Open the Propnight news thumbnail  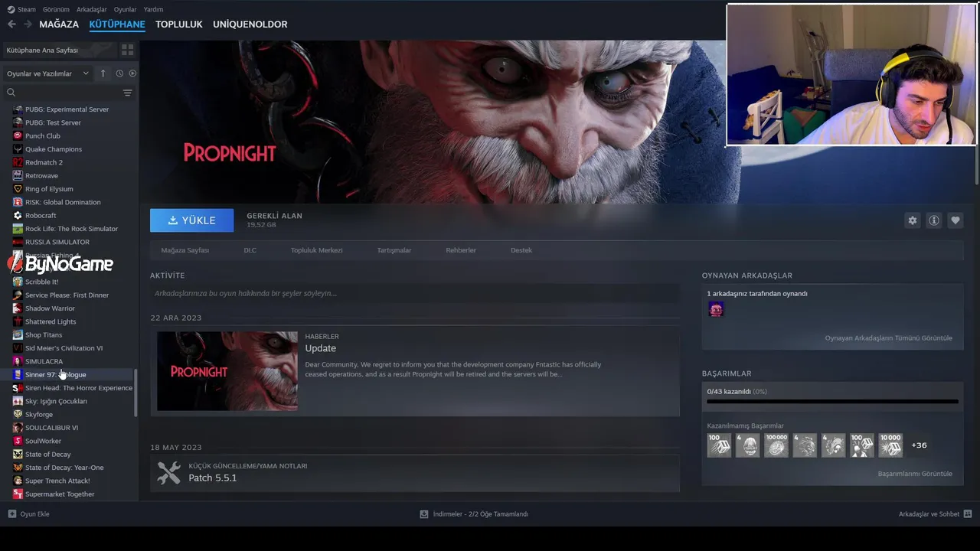click(227, 371)
